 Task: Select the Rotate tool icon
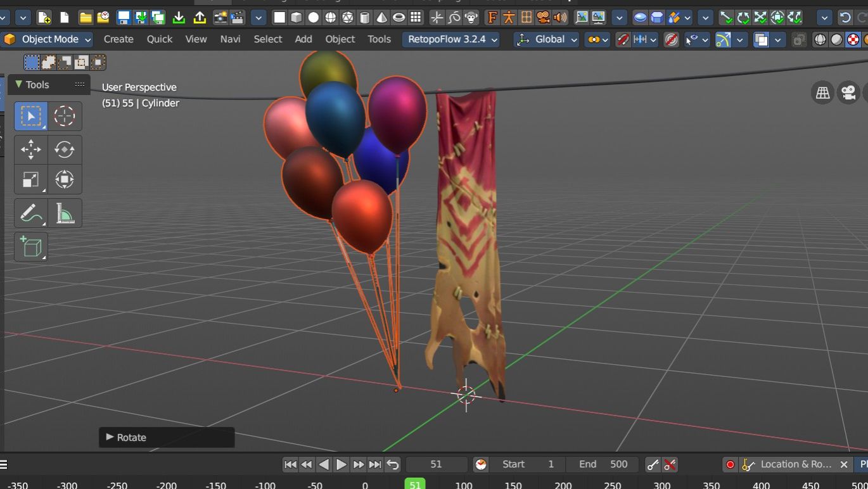point(64,149)
